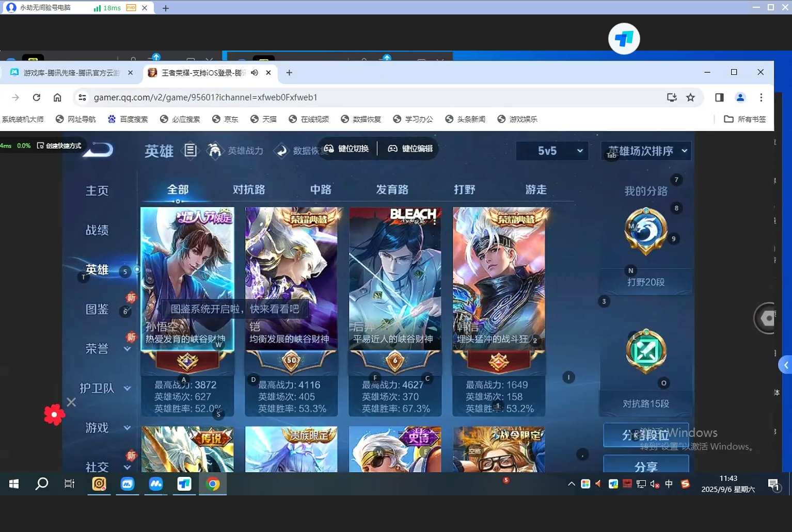792x532 pixels.
Task: Click the game back arrow at top left
Action: [x=99, y=149]
